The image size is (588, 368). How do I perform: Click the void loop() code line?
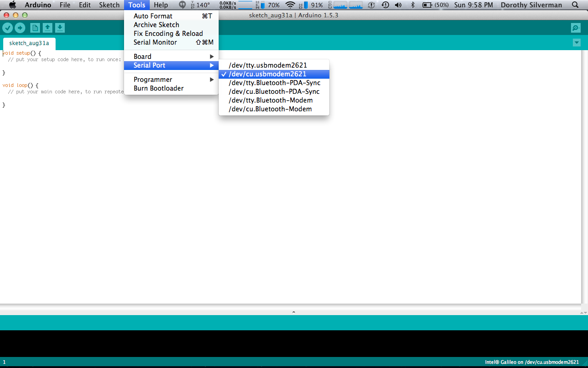[20, 86]
